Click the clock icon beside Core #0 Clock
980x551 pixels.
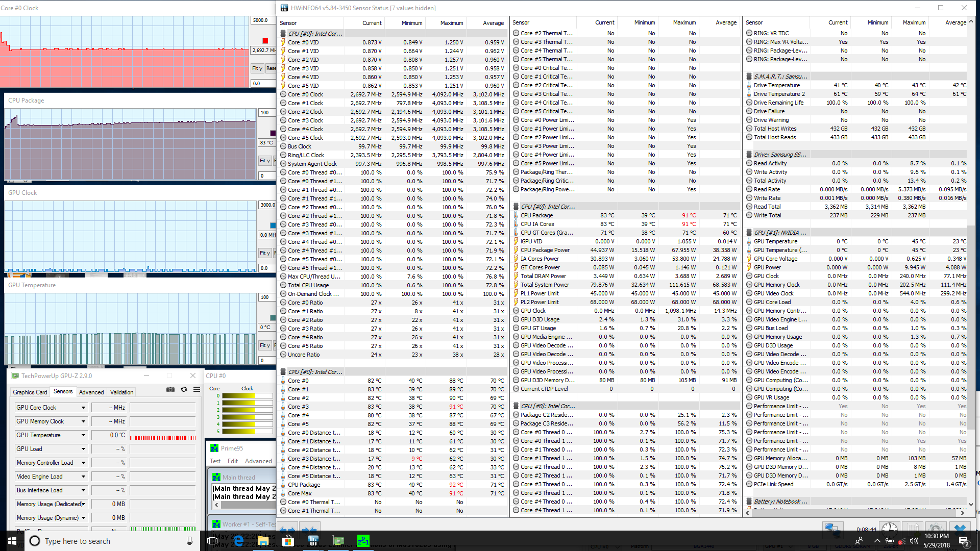(x=283, y=94)
